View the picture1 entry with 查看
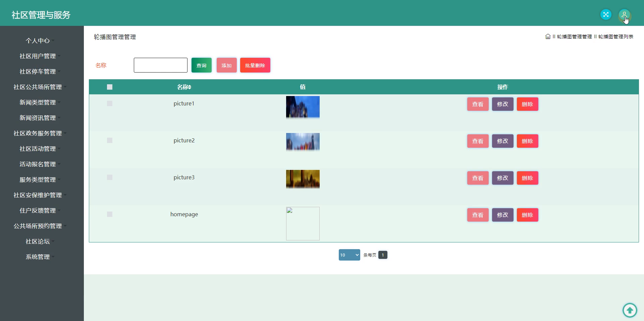The height and width of the screenshot is (321, 644). click(x=478, y=104)
